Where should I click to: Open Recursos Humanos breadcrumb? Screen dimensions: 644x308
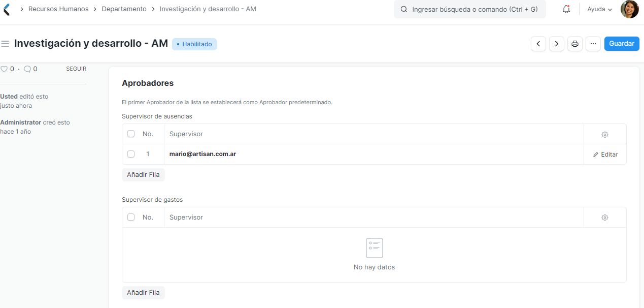58,9
